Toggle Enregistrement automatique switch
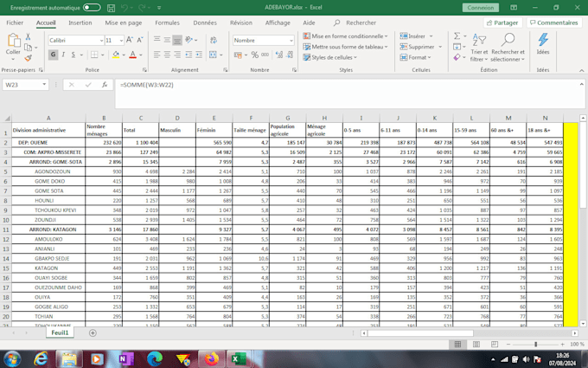The width and height of the screenshot is (588, 368). (92, 8)
